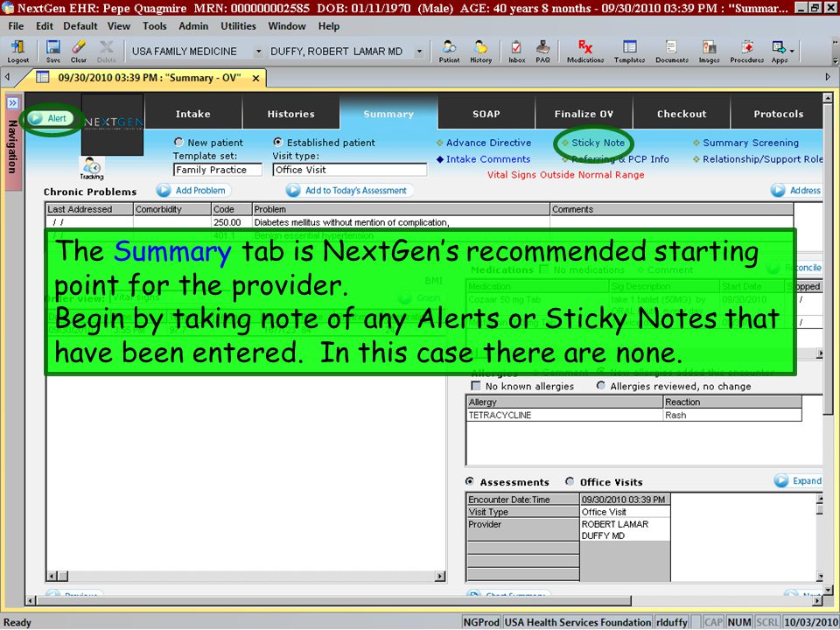Open the Advance Directive link

(x=488, y=143)
